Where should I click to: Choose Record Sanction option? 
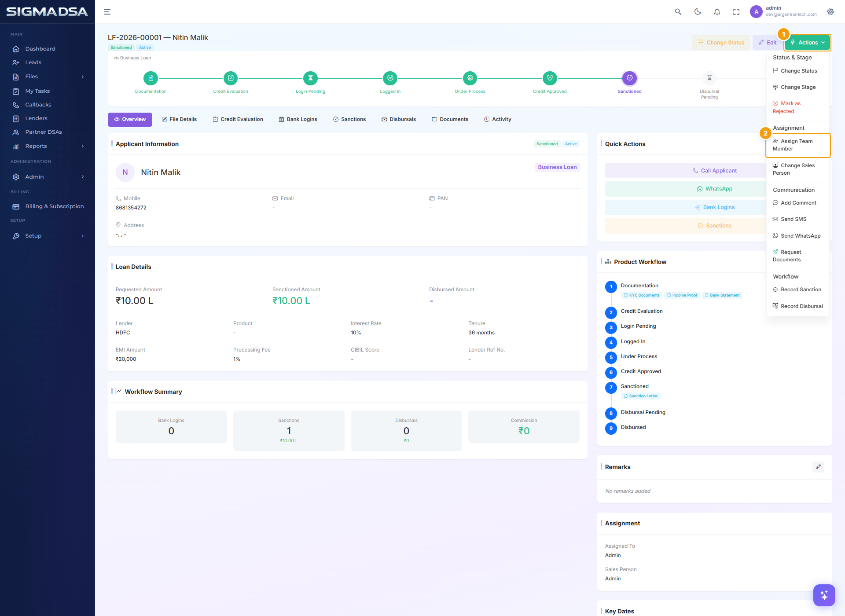798,290
